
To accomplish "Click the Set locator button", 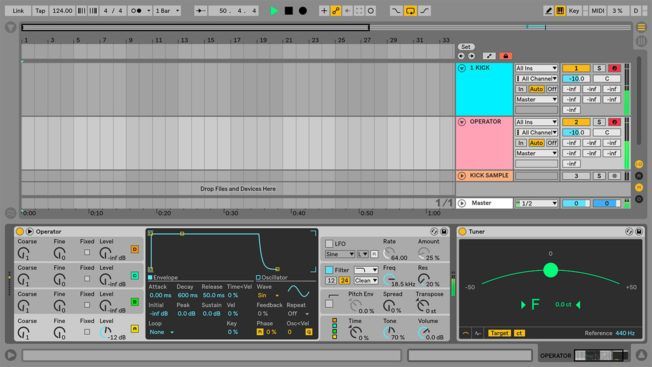I will pos(466,47).
